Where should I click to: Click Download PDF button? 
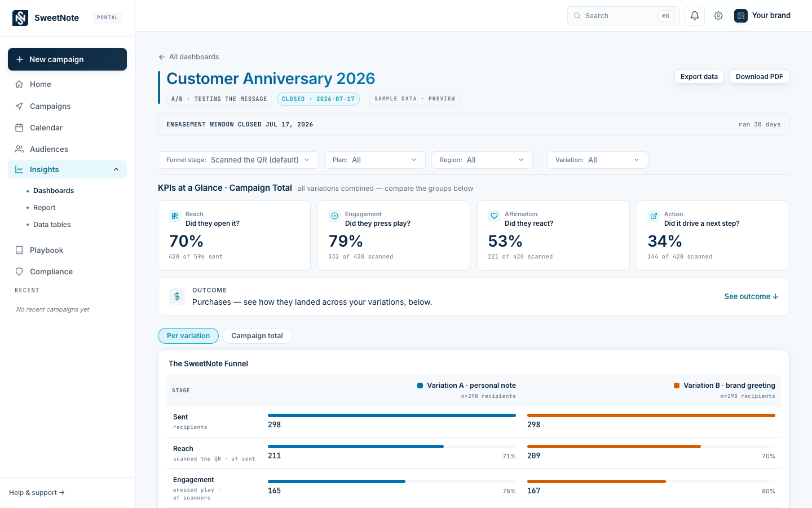[x=760, y=77]
